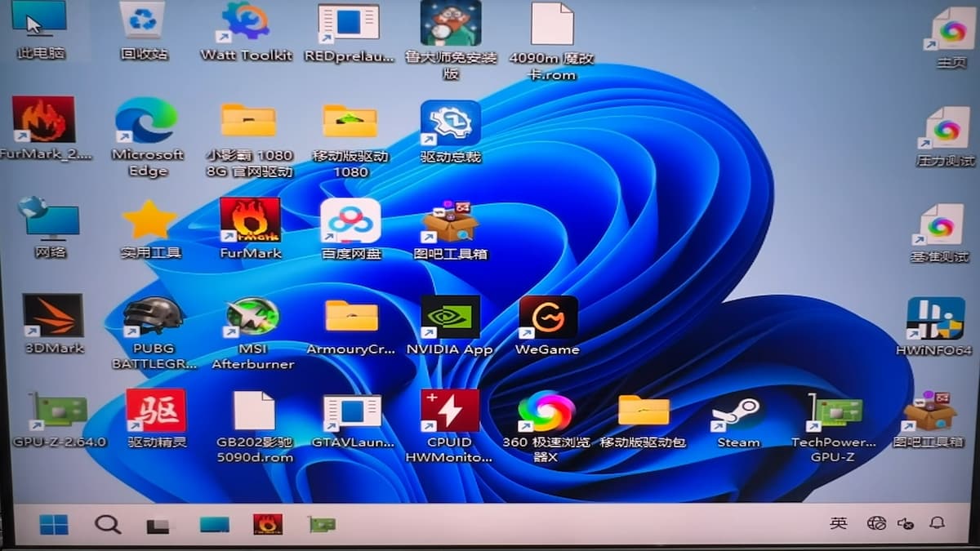Open the 小影霸 1080 8G 官网驱动 folder
The height and width of the screenshot is (551, 980).
coord(249,140)
